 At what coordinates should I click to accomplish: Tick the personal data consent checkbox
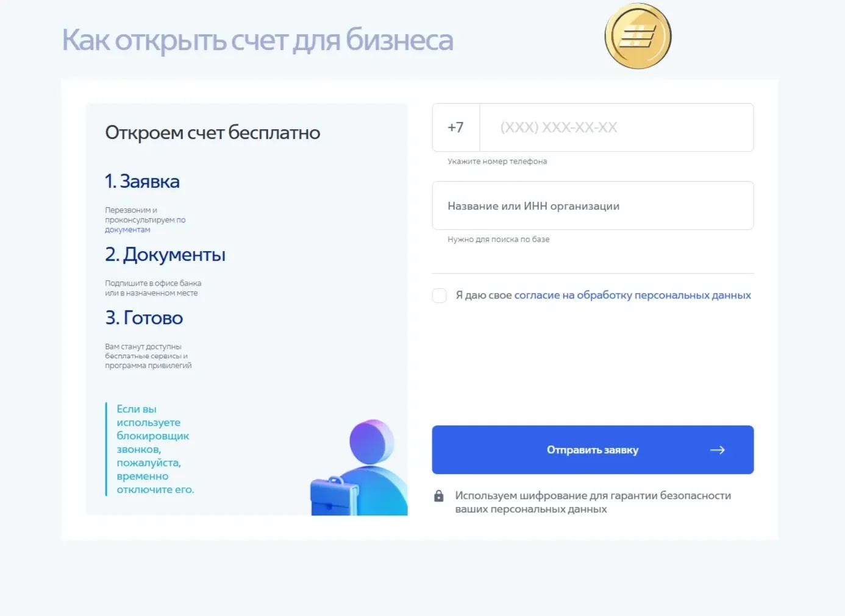point(439,296)
